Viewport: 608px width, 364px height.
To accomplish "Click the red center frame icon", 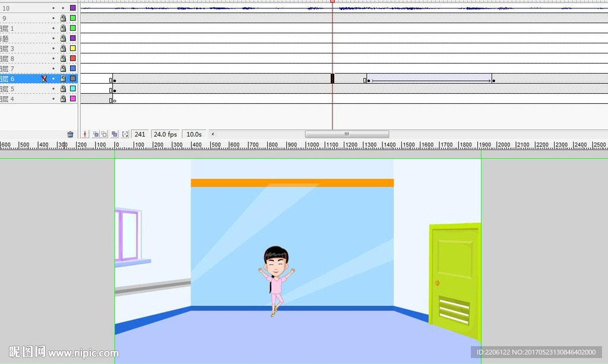I will point(85,135).
